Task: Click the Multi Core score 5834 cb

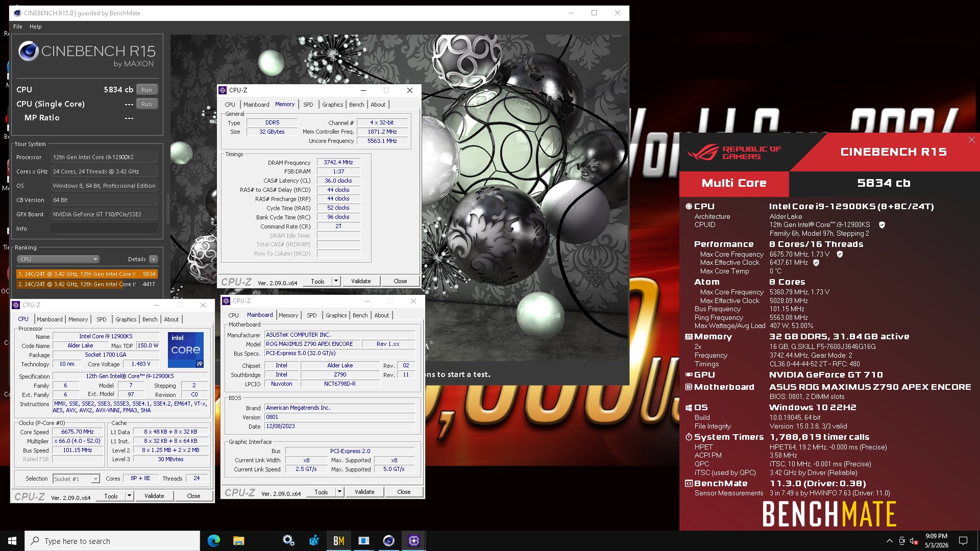Action: click(x=884, y=183)
